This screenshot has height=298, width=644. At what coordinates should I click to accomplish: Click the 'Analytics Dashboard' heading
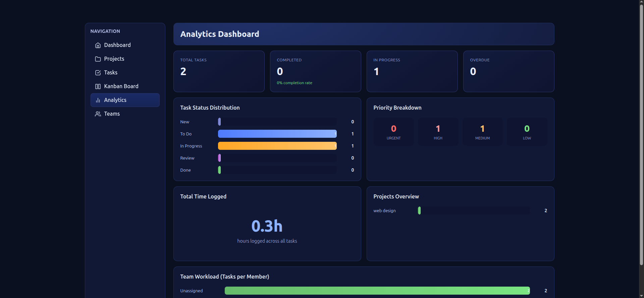[x=220, y=34]
